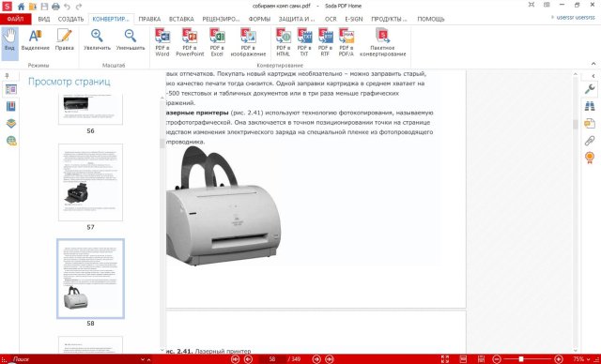Open the bookmarks panel in left sidebar
The image size is (601, 364).
[x=11, y=106]
